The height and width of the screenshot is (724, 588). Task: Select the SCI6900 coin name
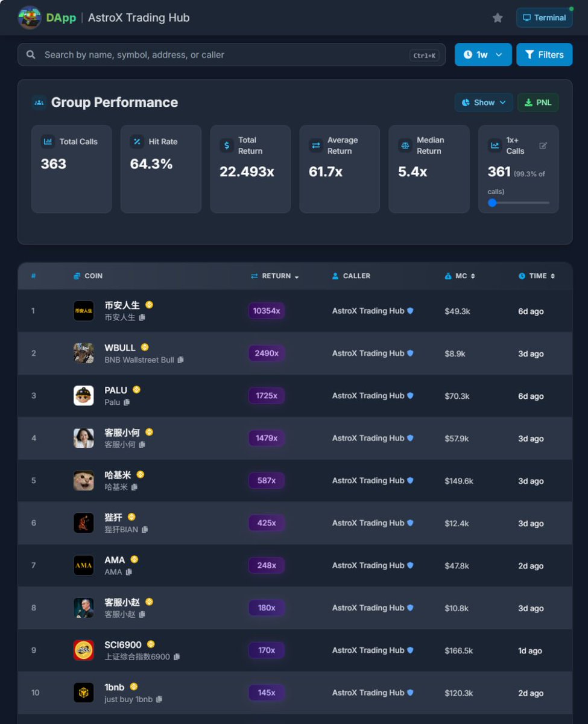123,644
